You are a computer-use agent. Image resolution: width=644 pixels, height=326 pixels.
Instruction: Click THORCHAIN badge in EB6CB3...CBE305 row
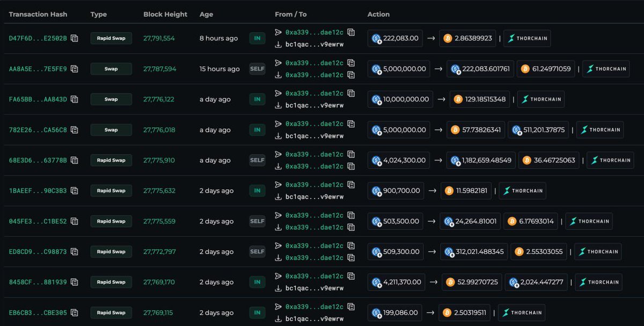(522, 313)
